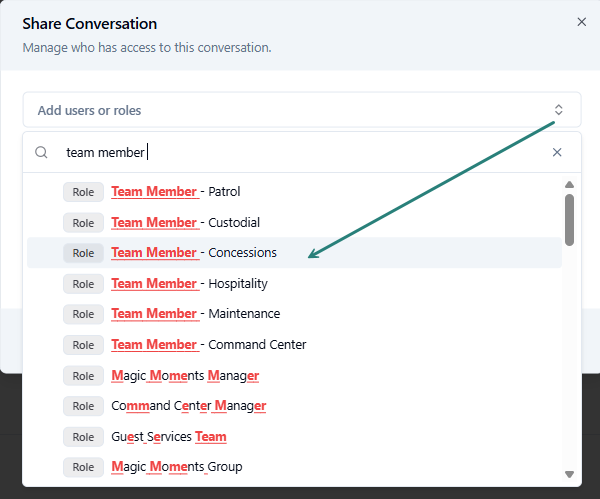Choose Magic Moments Group role

point(176,467)
